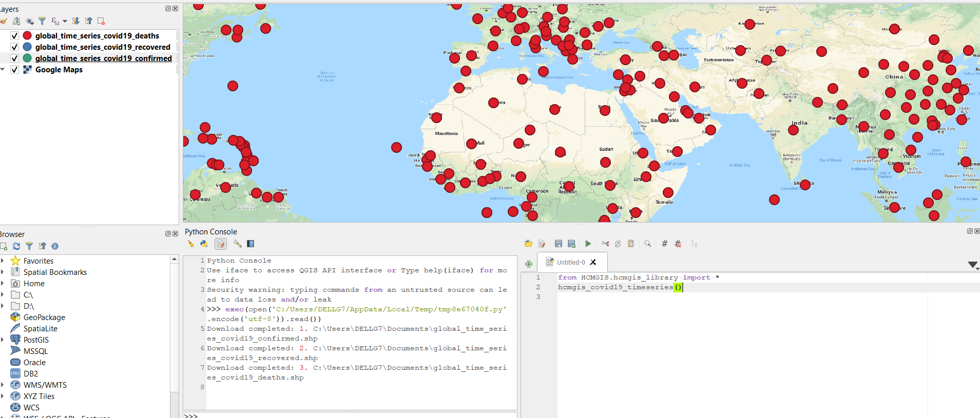
Task: Select GeoPackage in Browser tree
Action: [x=44, y=317]
